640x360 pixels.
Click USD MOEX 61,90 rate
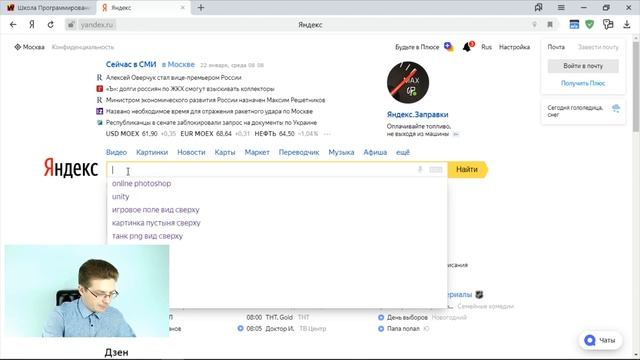tap(131, 134)
